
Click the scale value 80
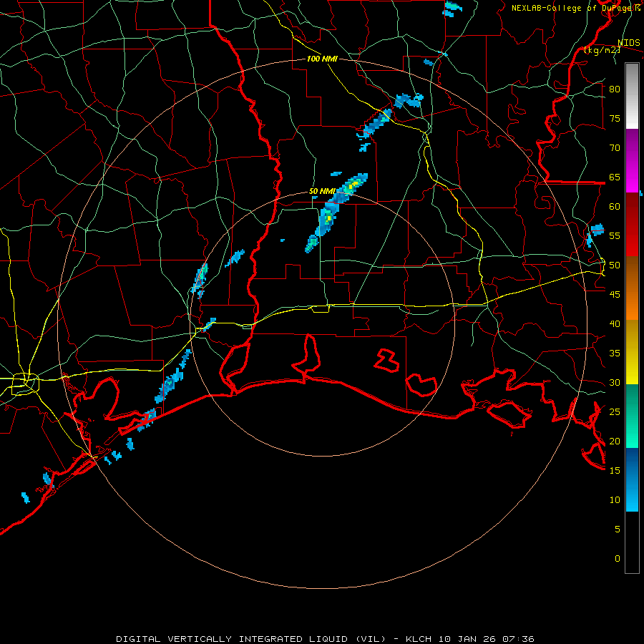[x=615, y=89]
